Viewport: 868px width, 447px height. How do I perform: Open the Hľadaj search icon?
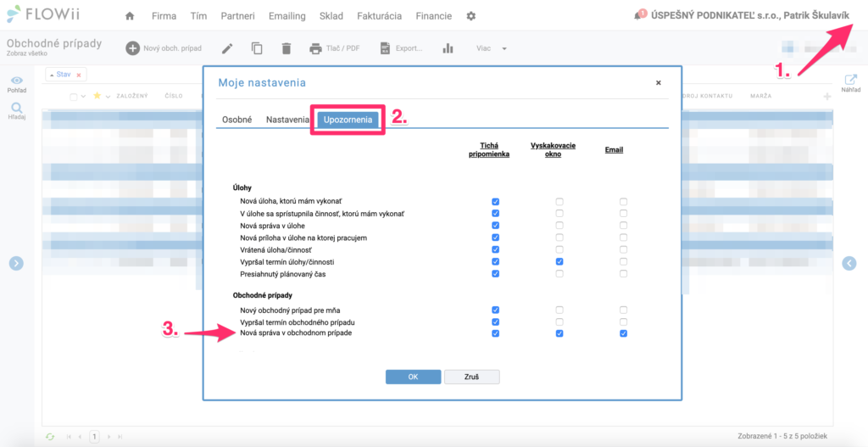click(17, 111)
